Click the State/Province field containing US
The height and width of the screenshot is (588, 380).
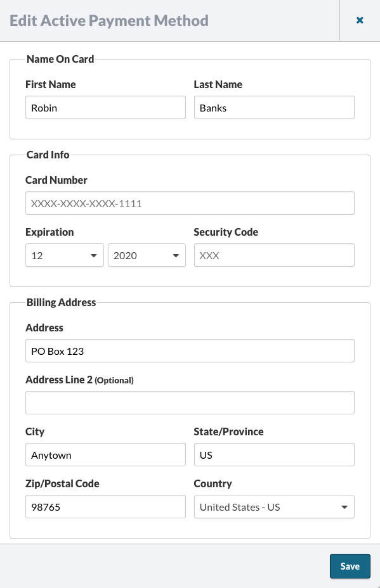pyautogui.click(x=274, y=455)
